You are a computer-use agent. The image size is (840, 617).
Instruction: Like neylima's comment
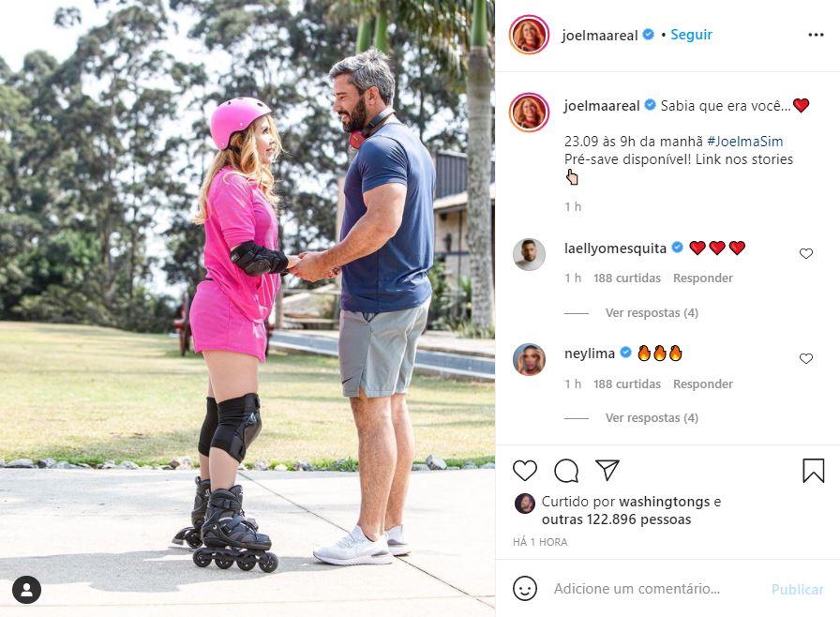click(x=805, y=358)
